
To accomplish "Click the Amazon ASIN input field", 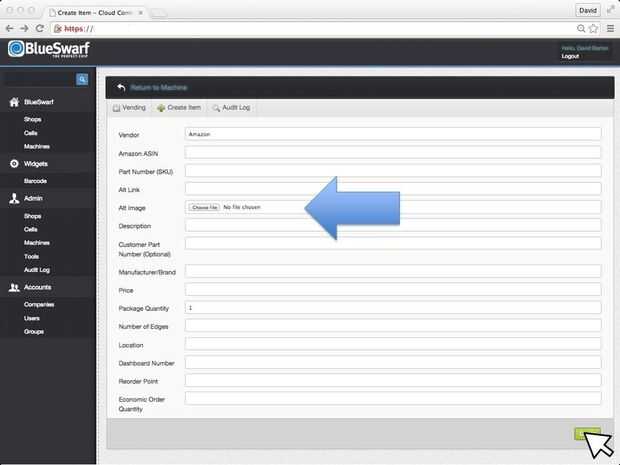I will [393, 153].
